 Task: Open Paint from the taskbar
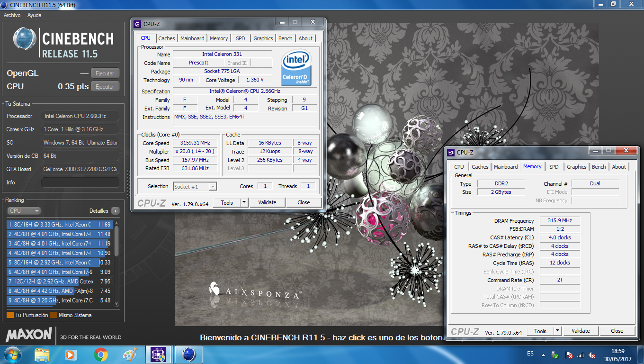pyautogui.click(x=129, y=355)
